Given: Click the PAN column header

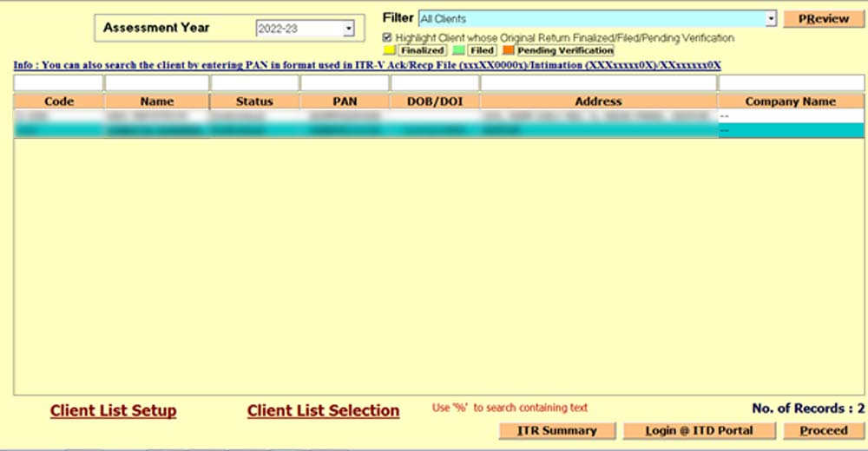Looking at the screenshot, I should pyautogui.click(x=345, y=101).
